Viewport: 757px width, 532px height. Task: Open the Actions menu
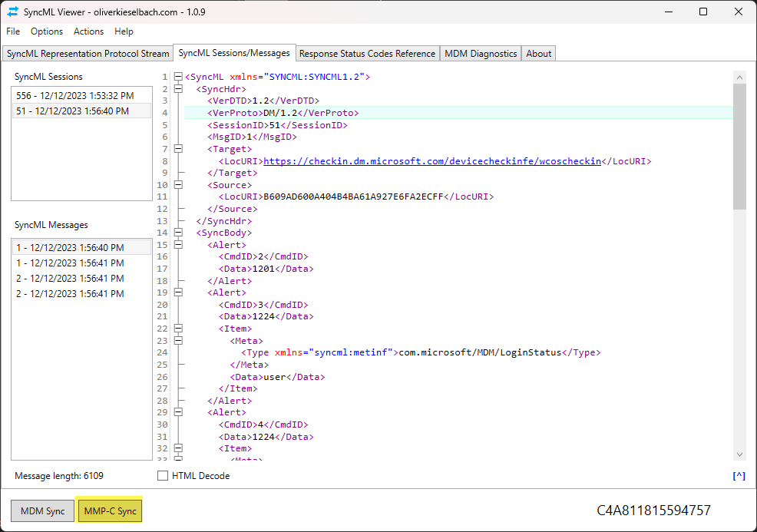point(88,31)
